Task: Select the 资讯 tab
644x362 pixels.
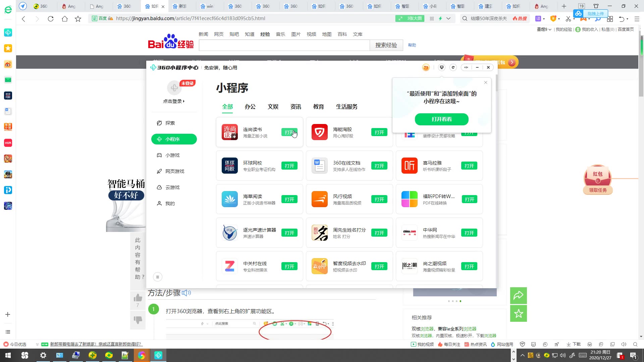Action: click(x=296, y=107)
